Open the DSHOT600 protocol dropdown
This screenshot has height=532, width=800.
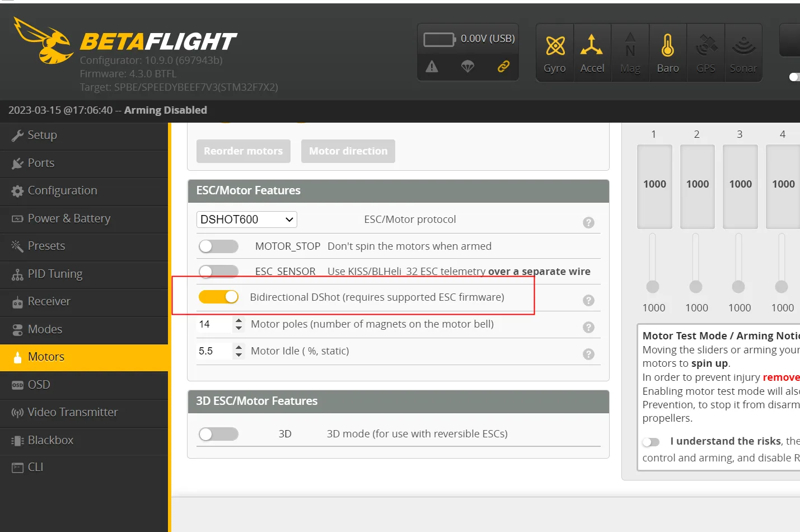pos(246,220)
